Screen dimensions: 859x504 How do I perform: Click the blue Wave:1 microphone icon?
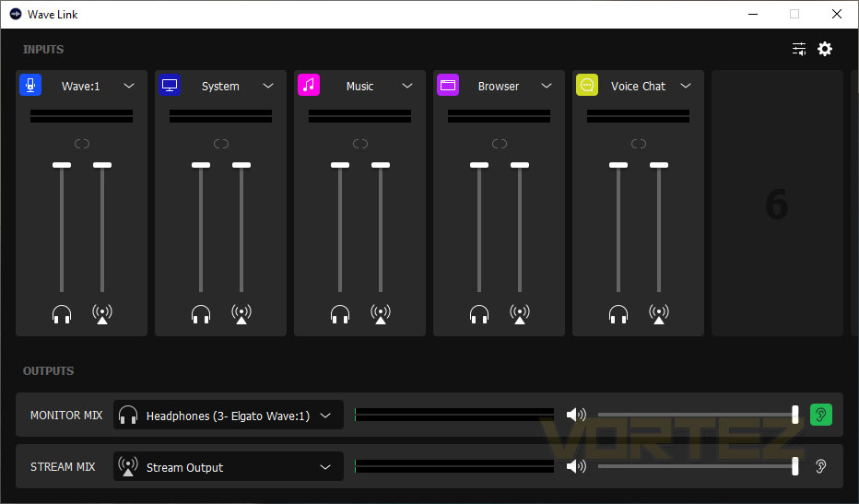coord(30,86)
